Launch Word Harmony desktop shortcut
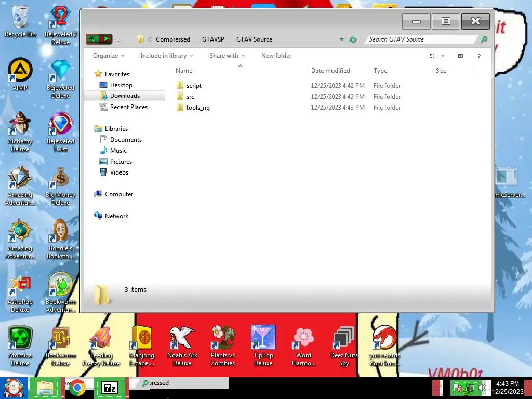This screenshot has height=399, width=532. coord(303,346)
